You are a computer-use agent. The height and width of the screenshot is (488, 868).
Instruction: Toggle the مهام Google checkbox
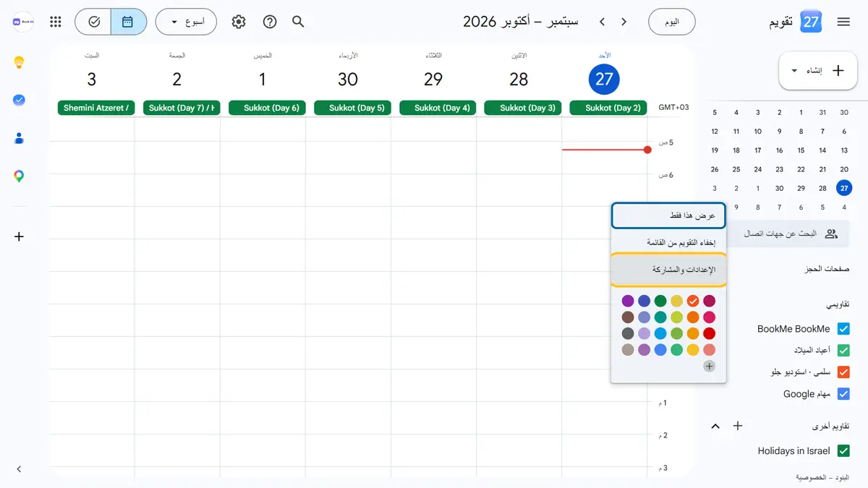[x=843, y=394]
